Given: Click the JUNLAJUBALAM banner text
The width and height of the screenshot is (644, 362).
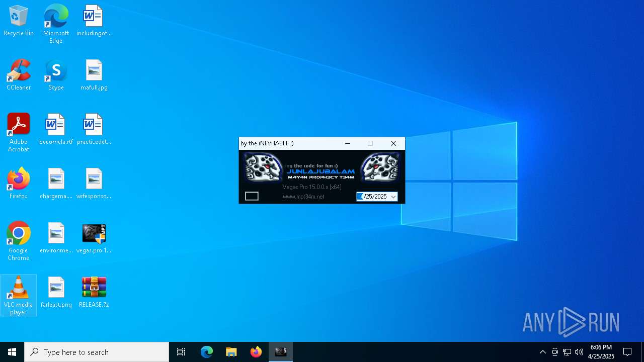Looking at the screenshot, I should (x=321, y=171).
